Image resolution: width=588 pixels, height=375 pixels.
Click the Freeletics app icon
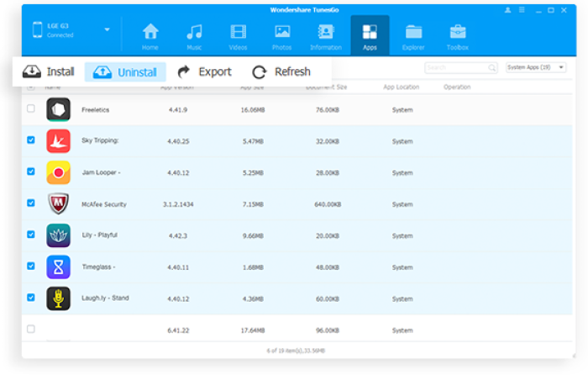[58, 109]
